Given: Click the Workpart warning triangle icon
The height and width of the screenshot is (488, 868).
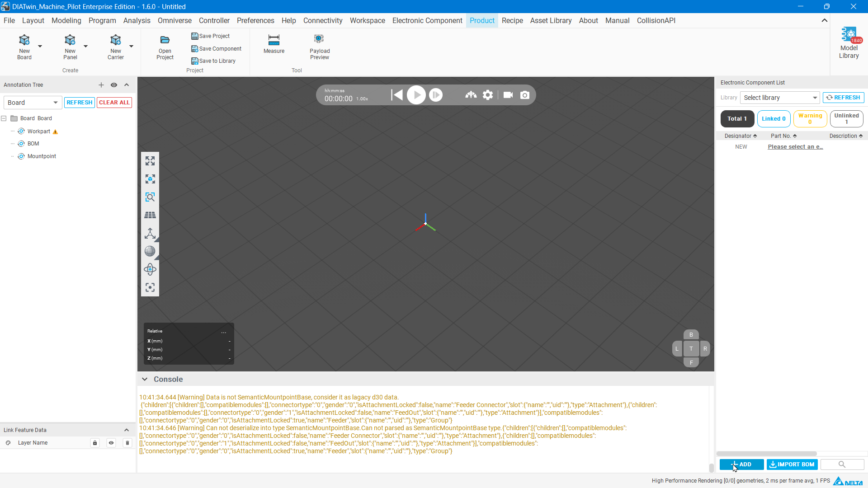Looking at the screenshot, I should point(56,132).
